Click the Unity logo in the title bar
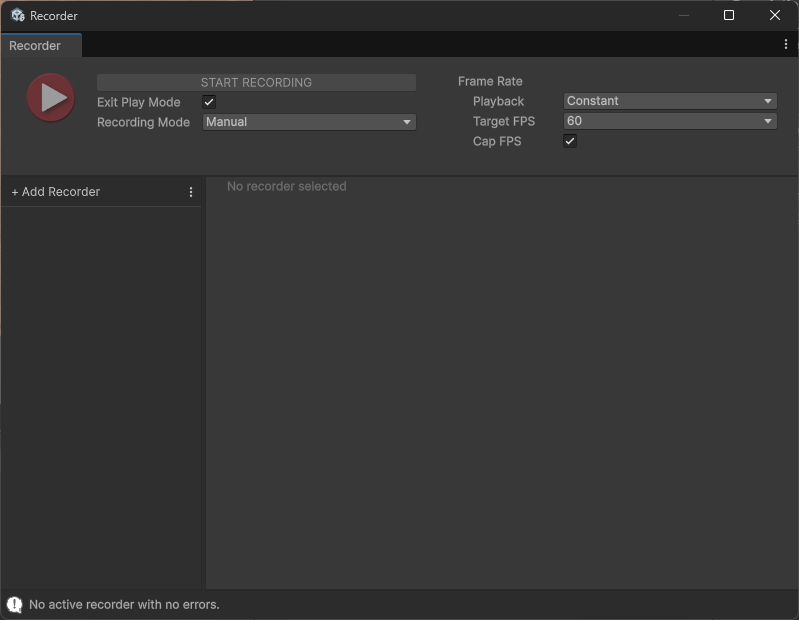 [x=17, y=16]
